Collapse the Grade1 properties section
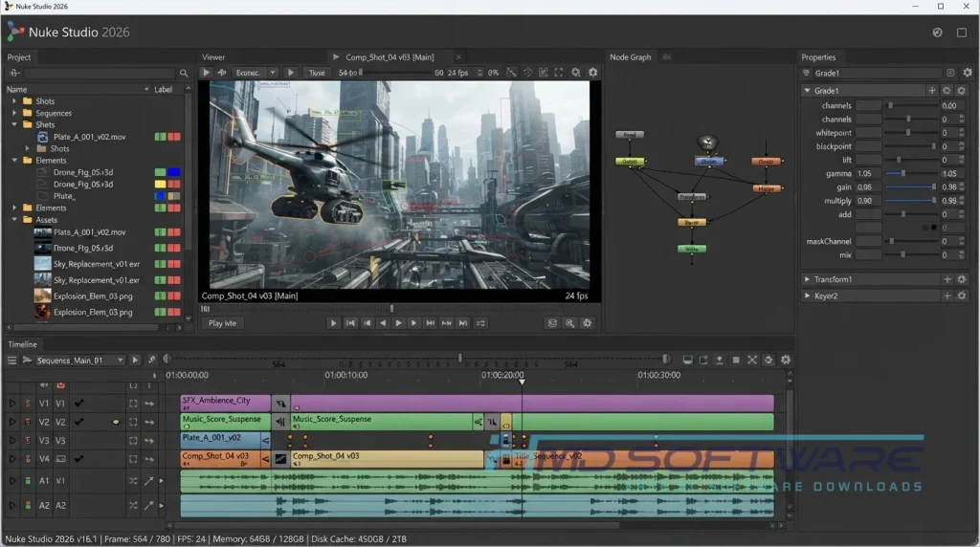 pos(807,91)
